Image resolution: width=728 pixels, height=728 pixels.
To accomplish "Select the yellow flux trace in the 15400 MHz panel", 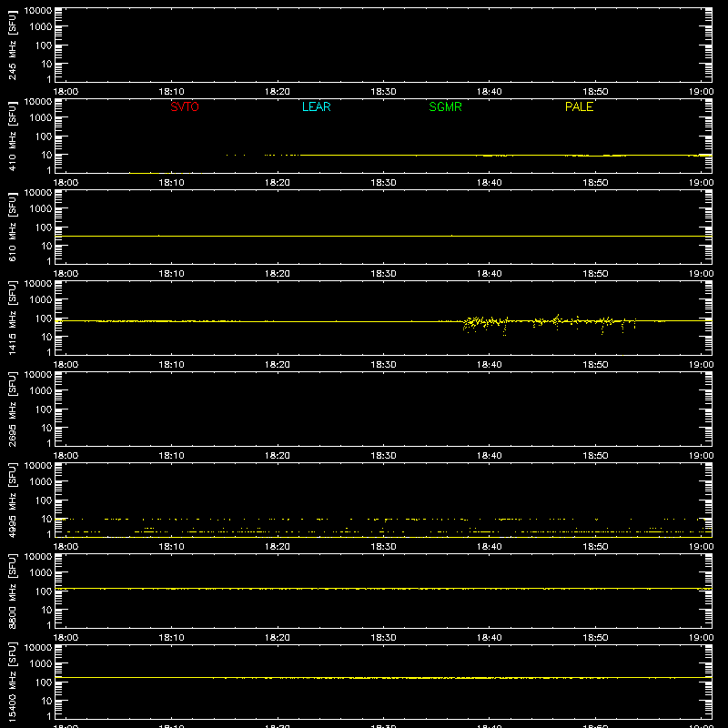I will click(383, 678).
